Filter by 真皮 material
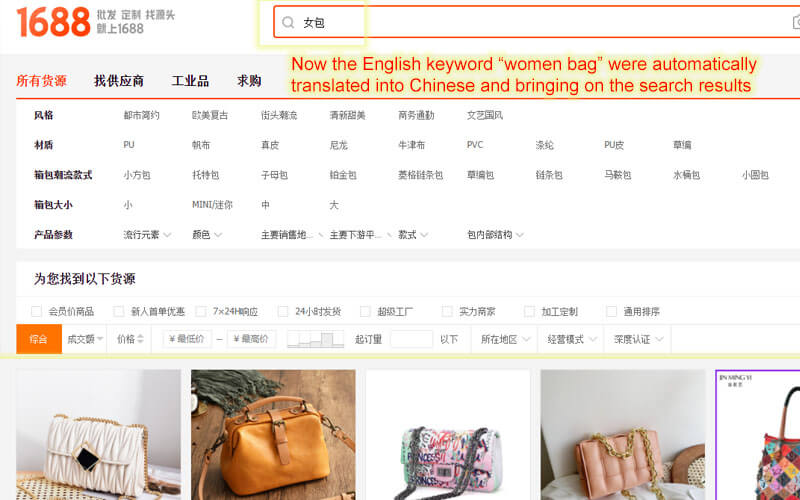800x500 pixels. click(x=270, y=145)
